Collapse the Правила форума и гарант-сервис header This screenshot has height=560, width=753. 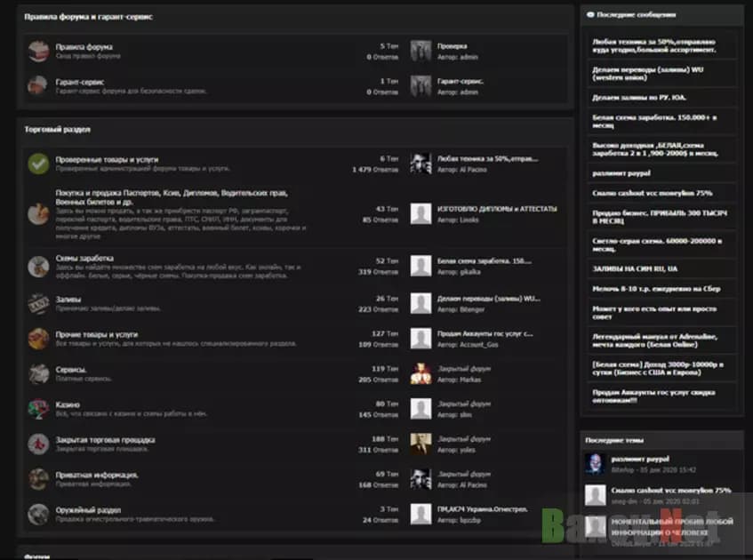[x=87, y=17]
